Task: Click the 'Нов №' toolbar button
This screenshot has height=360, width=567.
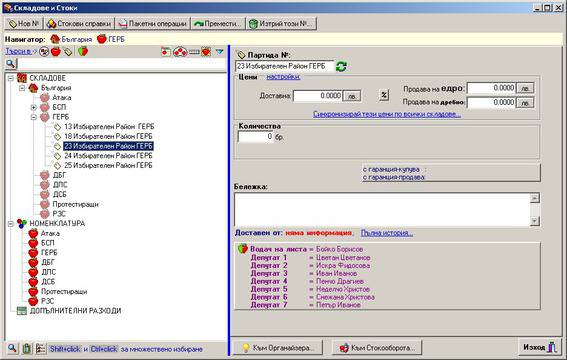Action: pyautogui.click(x=23, y=23)
